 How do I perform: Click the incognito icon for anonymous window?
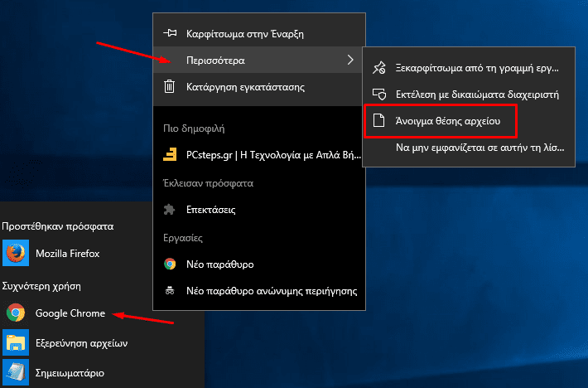170,290
